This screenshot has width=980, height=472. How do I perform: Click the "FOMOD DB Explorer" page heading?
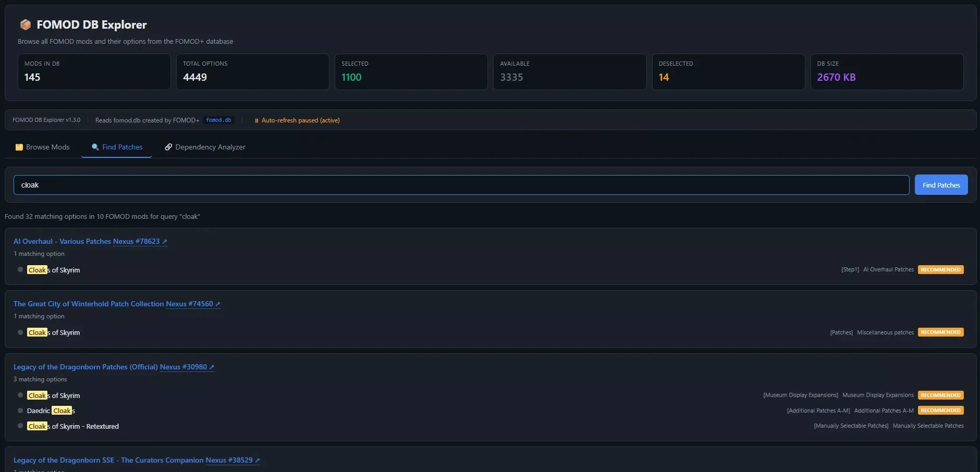(x=92, y=24)
